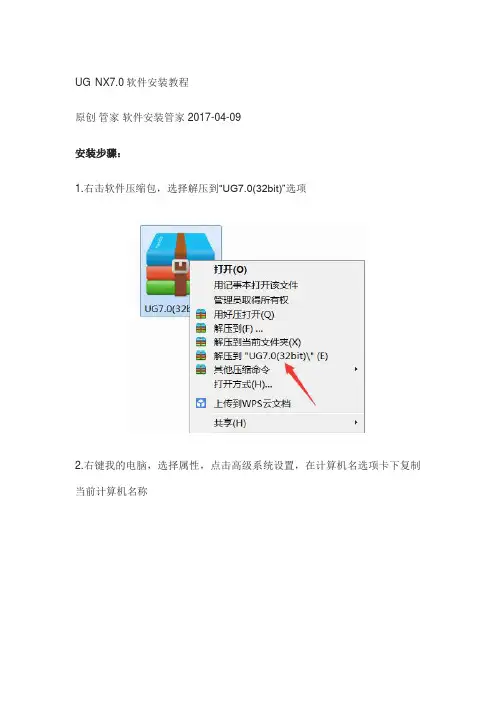Expand the 共享(H) submenu arrow
The height and width of the screenshot is (702, 496).
356,422
